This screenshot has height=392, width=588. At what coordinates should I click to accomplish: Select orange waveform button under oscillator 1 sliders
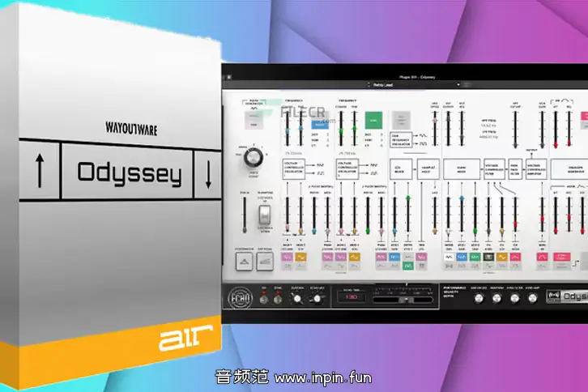300,258
